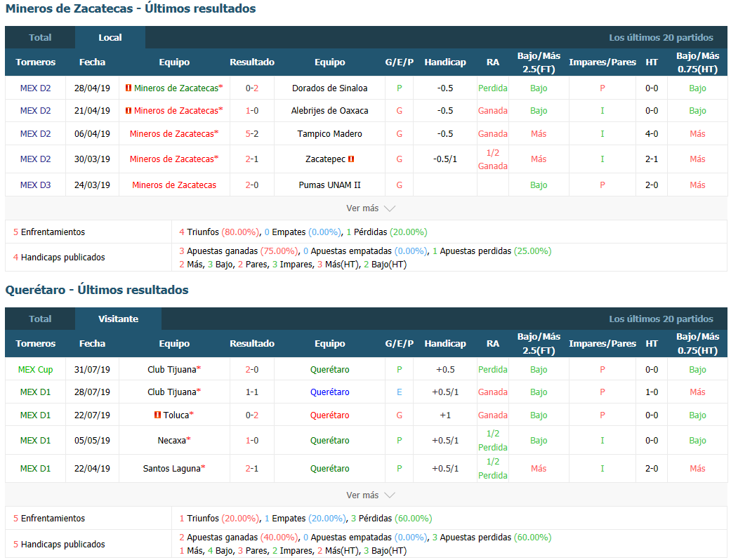
Task: Open Club Tijuana link in 31/07/19 row
Action: [x=171, y=369]
